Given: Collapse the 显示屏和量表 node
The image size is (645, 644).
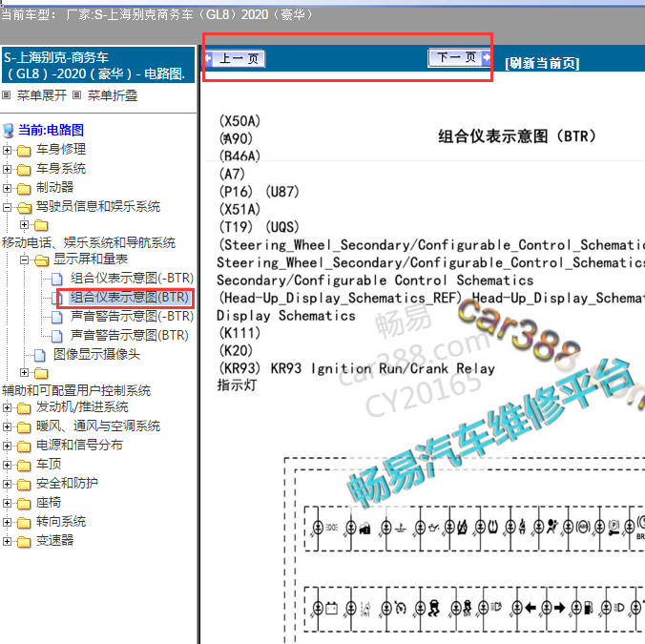Looking at the screenshot, I should tap(24, 260).
